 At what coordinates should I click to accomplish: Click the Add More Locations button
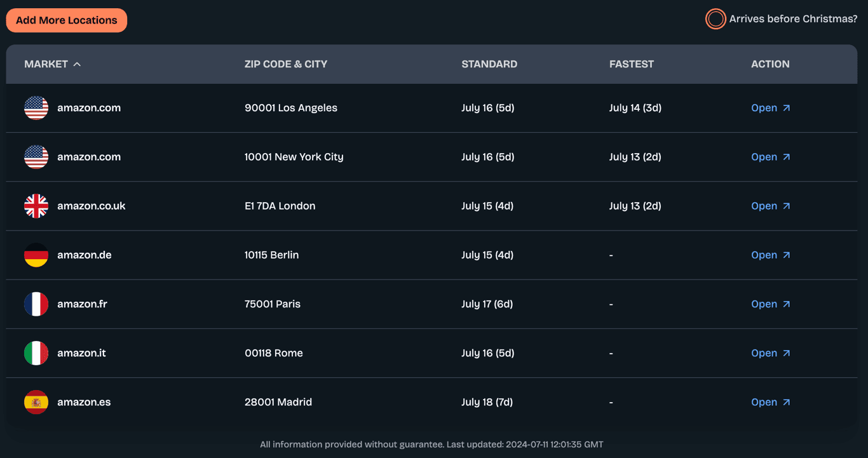pos(67,20)
